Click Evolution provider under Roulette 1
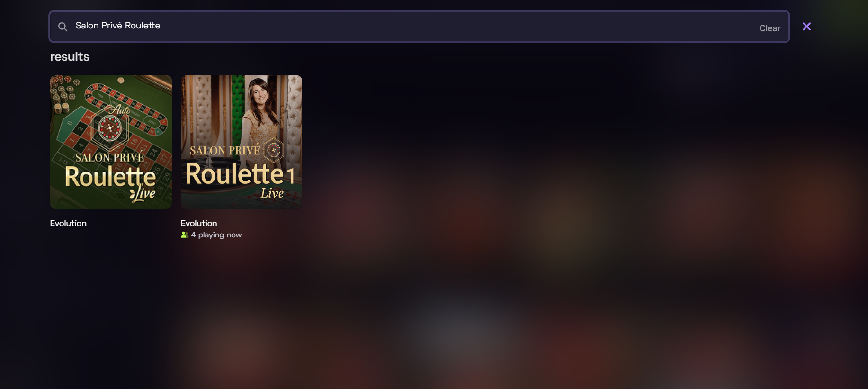The width and height of the screenshot is (868, 389). [x=199, y=223]
